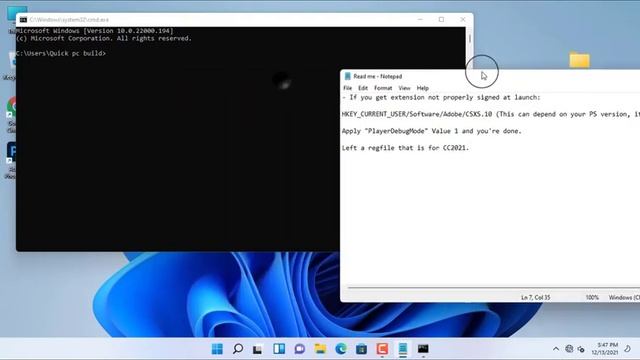Click the 'Ln 7, Col 35' status entry
The width and height of the screenshot is (640, 360).
point(536,298)
